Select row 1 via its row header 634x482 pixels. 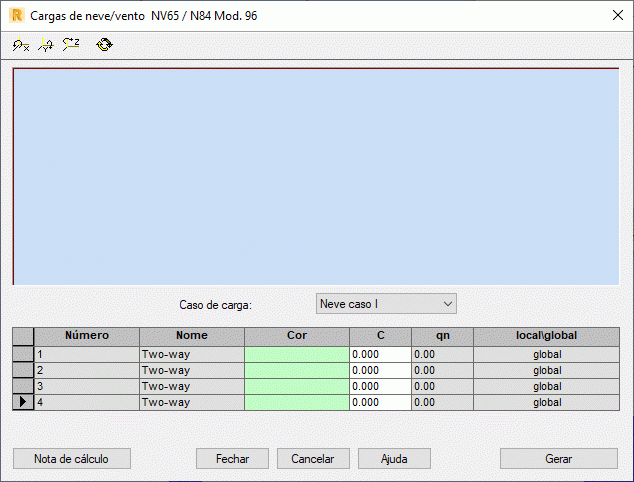tap(23, 354)
